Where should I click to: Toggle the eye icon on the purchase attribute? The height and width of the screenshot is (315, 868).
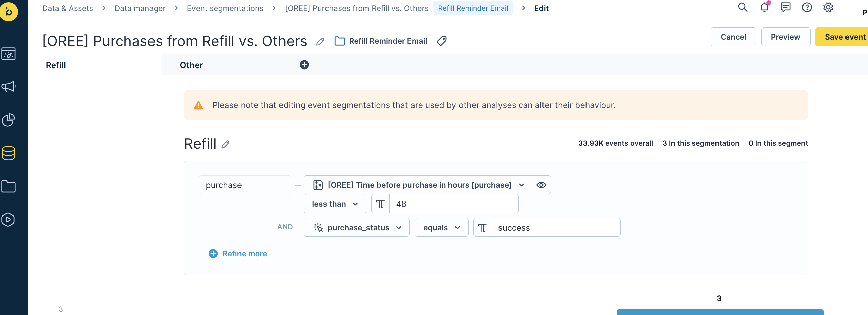pyautogui.click(x=541, y=185)
